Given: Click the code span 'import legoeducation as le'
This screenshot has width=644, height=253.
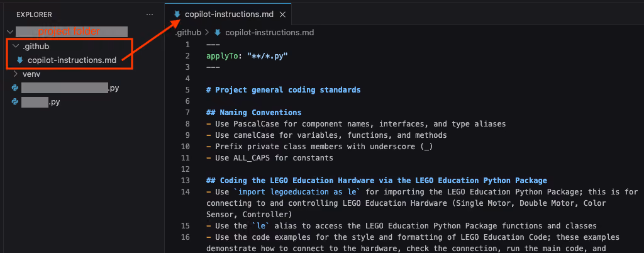Looking at the screenshot, I should click(297, 192).
